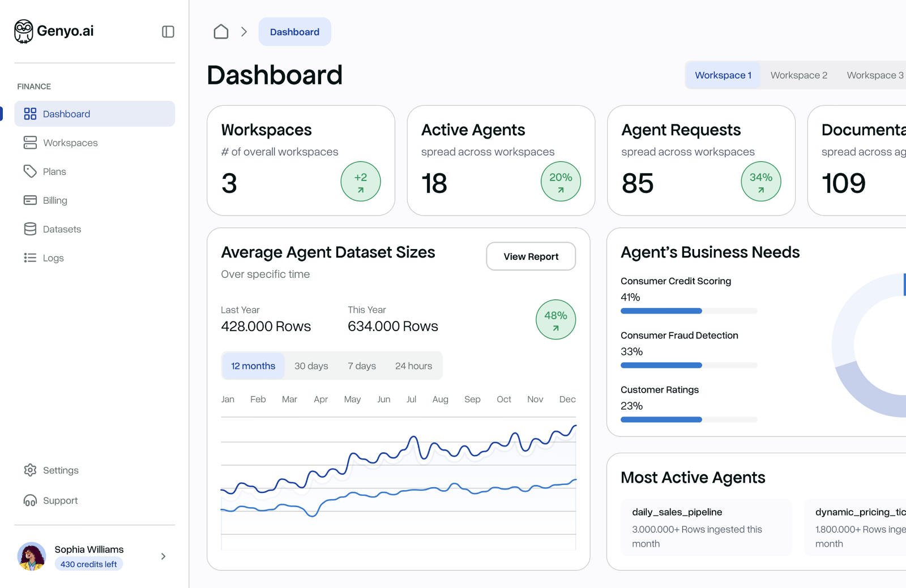906x588 pixels.
Task: Click the Datasets database icon
Action: point(31,229)
